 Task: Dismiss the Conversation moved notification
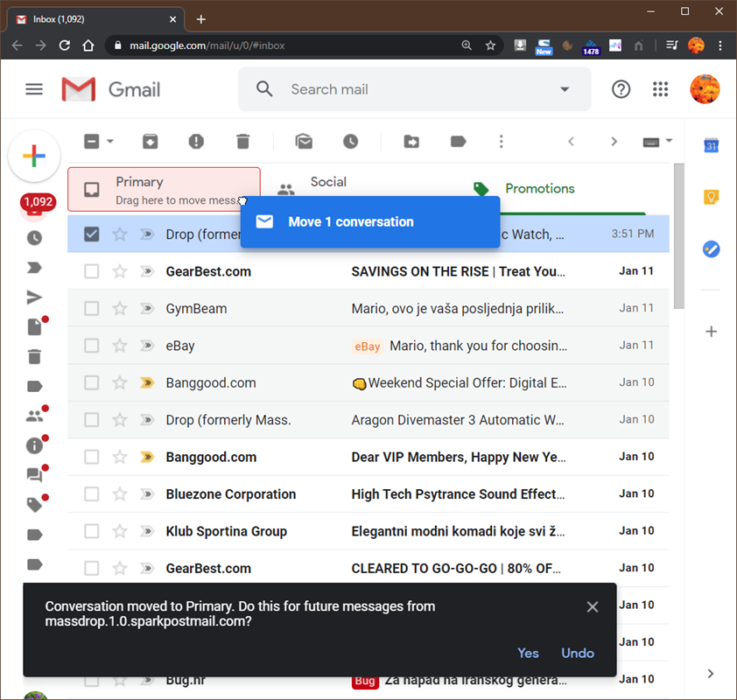[x=593, y=607]
